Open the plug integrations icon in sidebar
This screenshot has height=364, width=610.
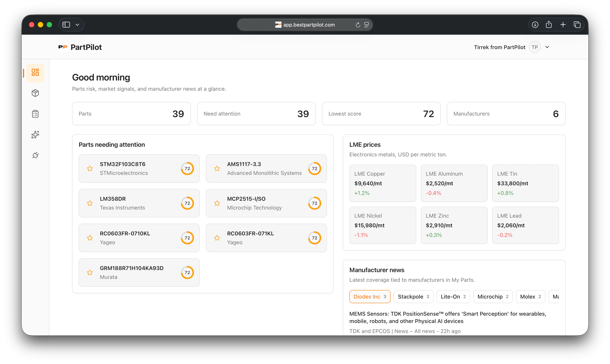pyautogui.click(x=35, y=155)
